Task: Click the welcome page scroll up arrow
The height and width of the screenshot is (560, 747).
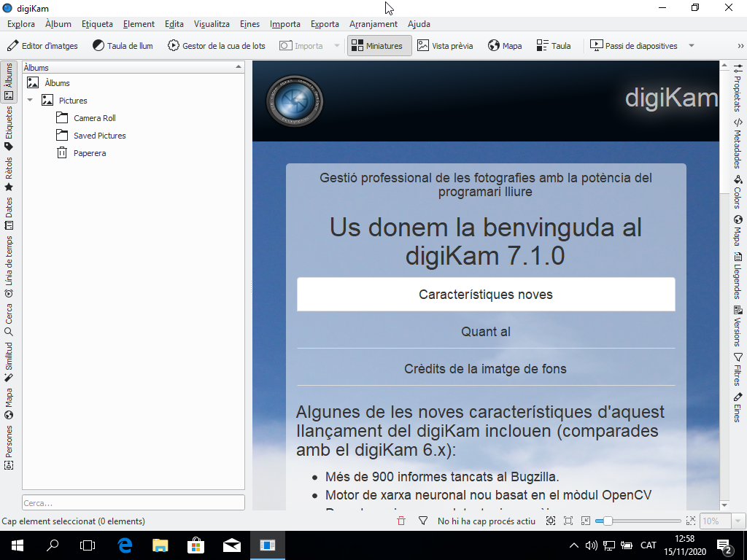Action: click(x=724, y=65)
